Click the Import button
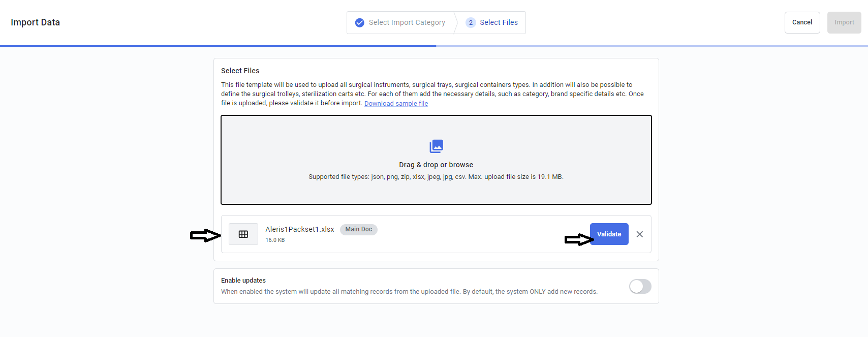This screenshot has width=868, height=337. coord(844,22)
